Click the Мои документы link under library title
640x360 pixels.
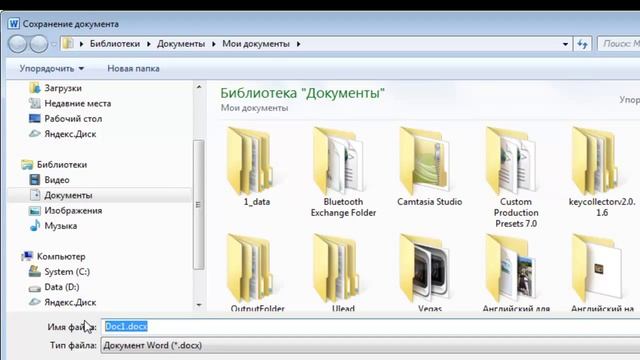[254, 108]
